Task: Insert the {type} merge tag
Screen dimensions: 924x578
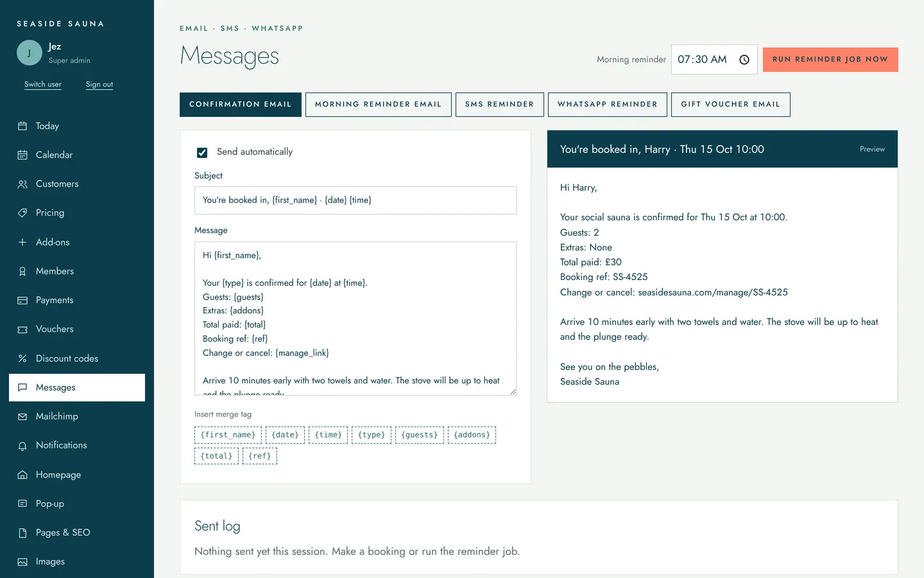Action: [372, 435]
